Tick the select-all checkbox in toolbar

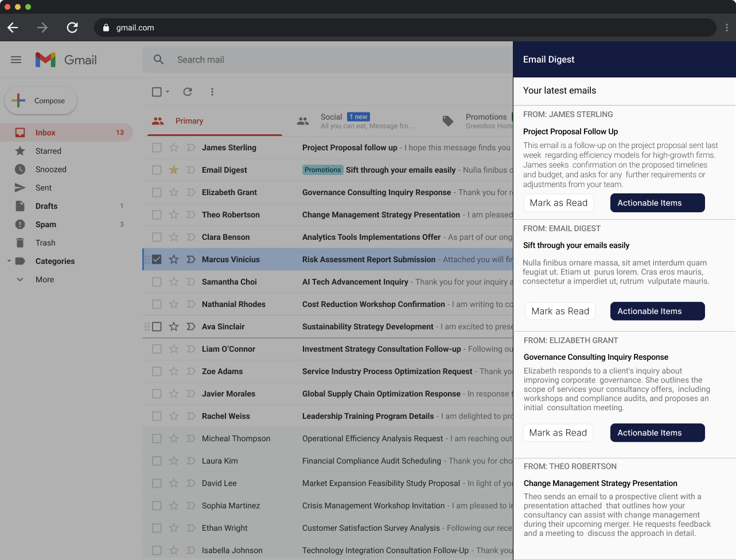157,92
